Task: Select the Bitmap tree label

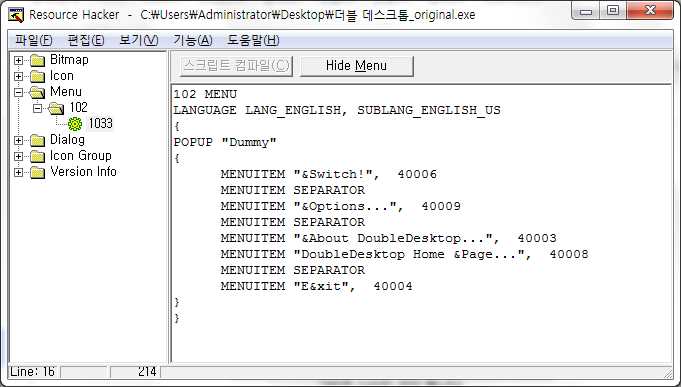Action: (69, 60)
